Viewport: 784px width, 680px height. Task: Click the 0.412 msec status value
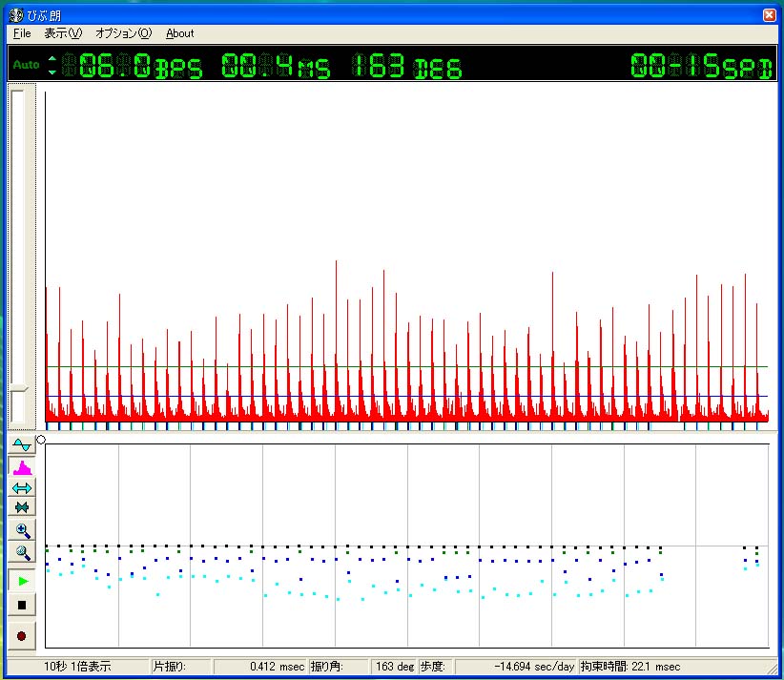click(277, 667)
